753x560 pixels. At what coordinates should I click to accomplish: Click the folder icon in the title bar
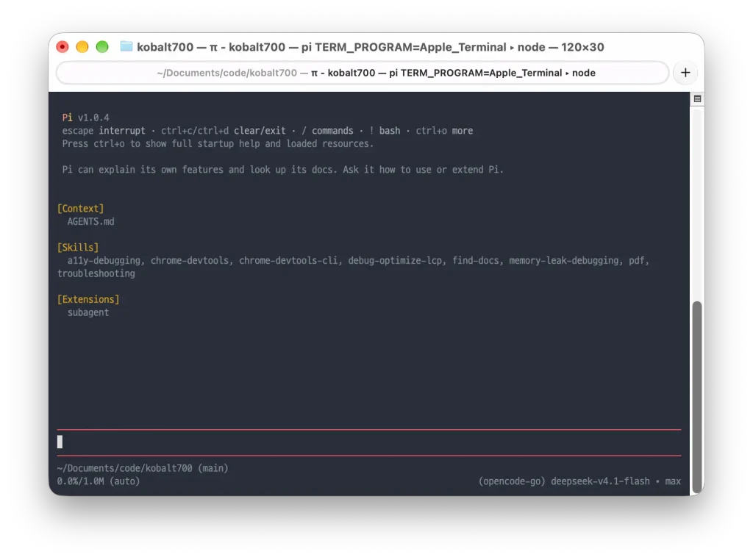[x=126, y=46]
